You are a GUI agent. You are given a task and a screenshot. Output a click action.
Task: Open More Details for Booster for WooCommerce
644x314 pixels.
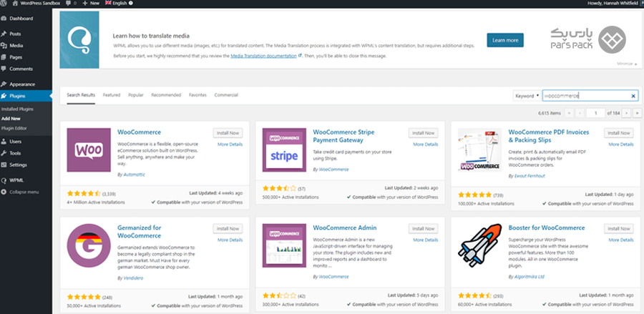(621, 240)
